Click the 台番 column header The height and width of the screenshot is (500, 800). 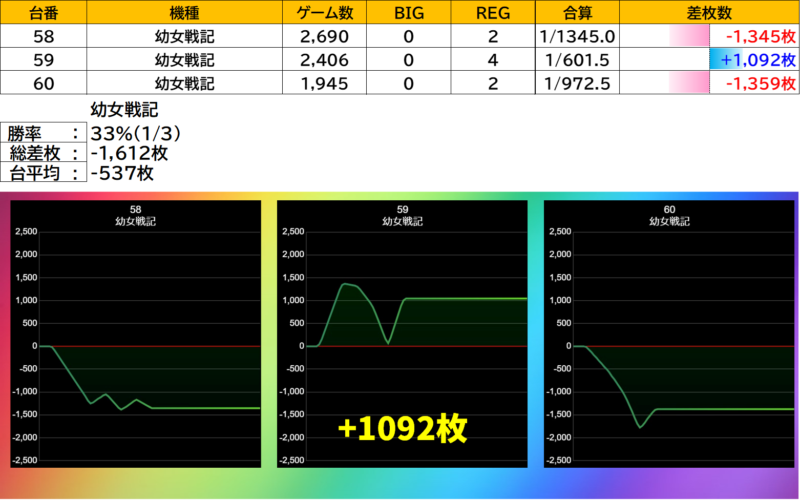point(43,12)
